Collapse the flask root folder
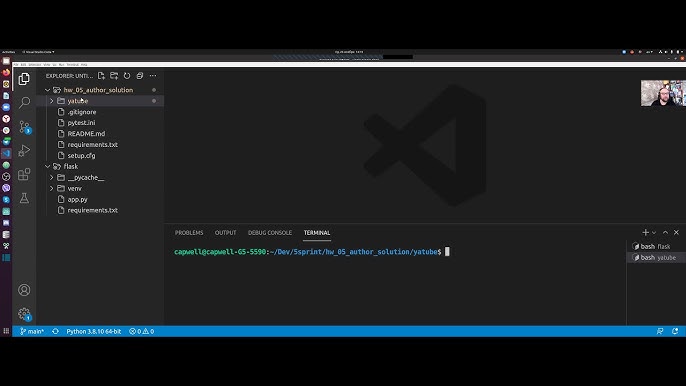This screenshot has width=686, height=386. tap(47, 166)
